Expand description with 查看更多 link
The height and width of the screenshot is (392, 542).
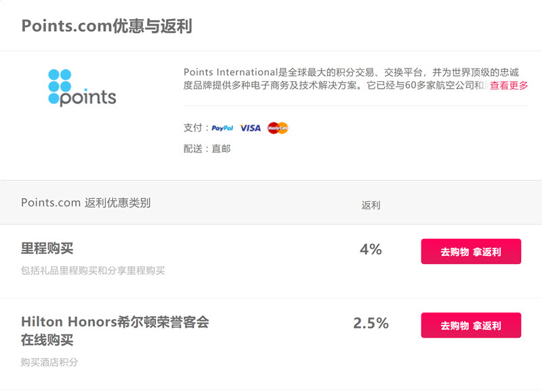pos(509,85)
